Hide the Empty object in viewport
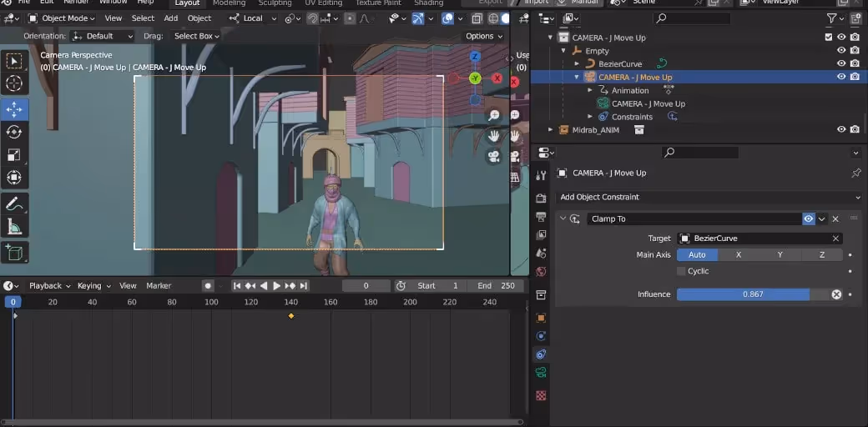The width and height of the screenshot is (868, 427). 841,50
